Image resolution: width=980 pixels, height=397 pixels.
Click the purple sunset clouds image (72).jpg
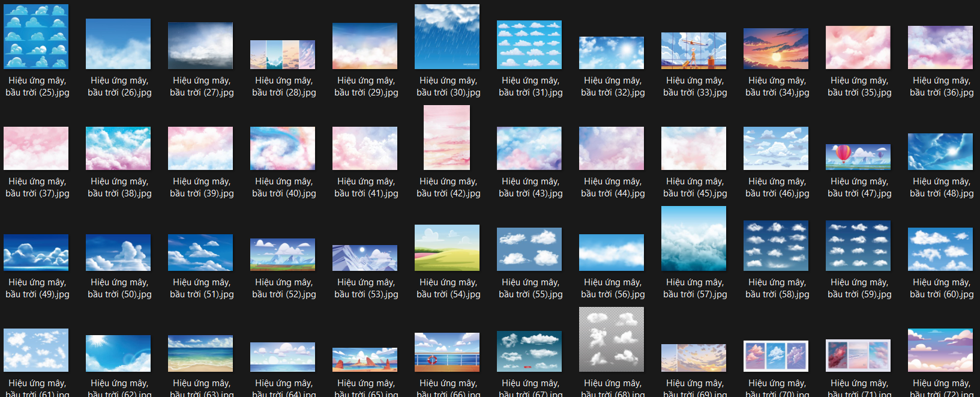(940, 350)
